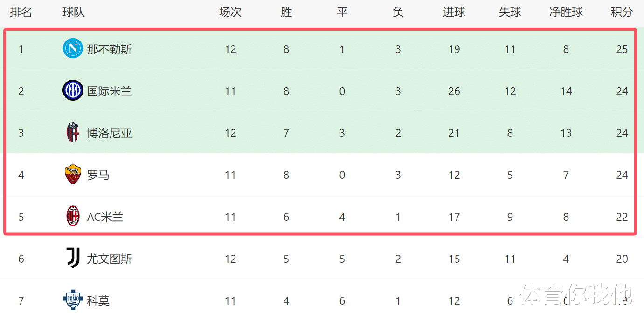Open the 那不勒斯 team link
This screenshot has height=320, width=644.
click(109, 49)
